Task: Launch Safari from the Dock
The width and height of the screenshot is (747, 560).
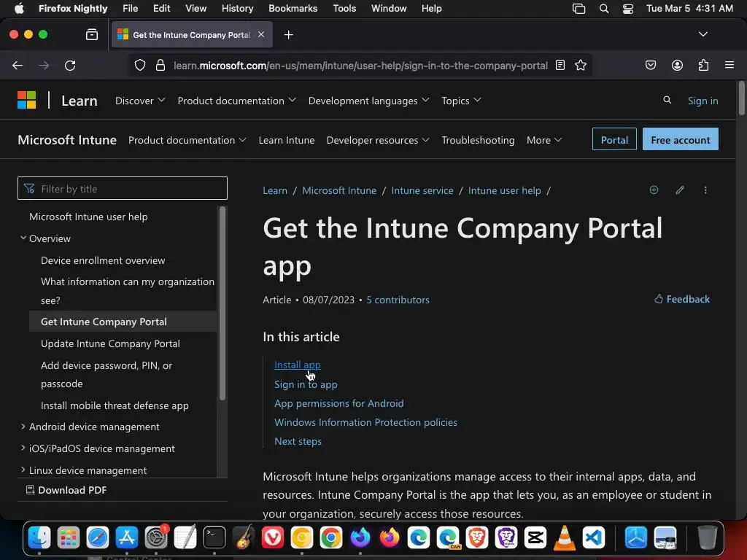Action: point(98,537)
